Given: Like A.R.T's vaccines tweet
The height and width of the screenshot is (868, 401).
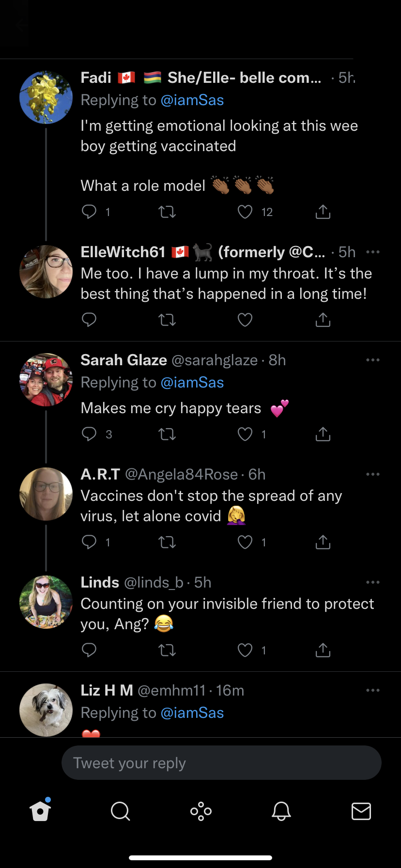Looking at the screenshot, I should click(245, 542).
